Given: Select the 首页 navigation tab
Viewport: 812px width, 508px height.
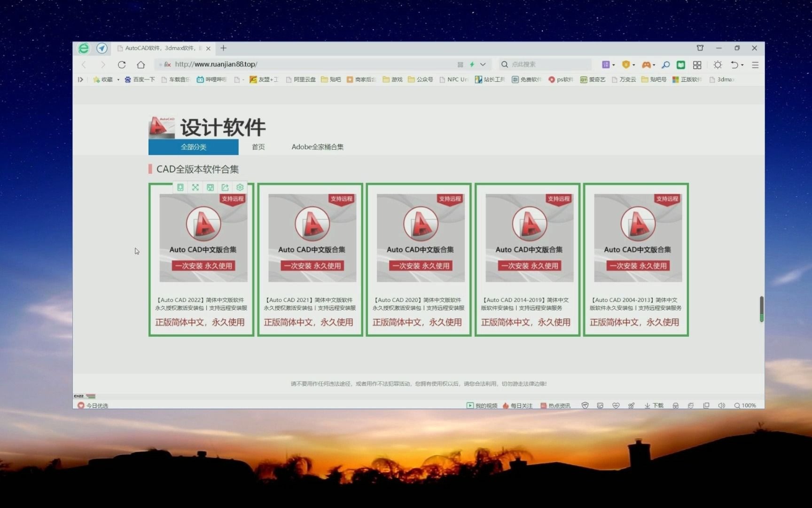Looking at the screenshot, I should pos(258,147).
